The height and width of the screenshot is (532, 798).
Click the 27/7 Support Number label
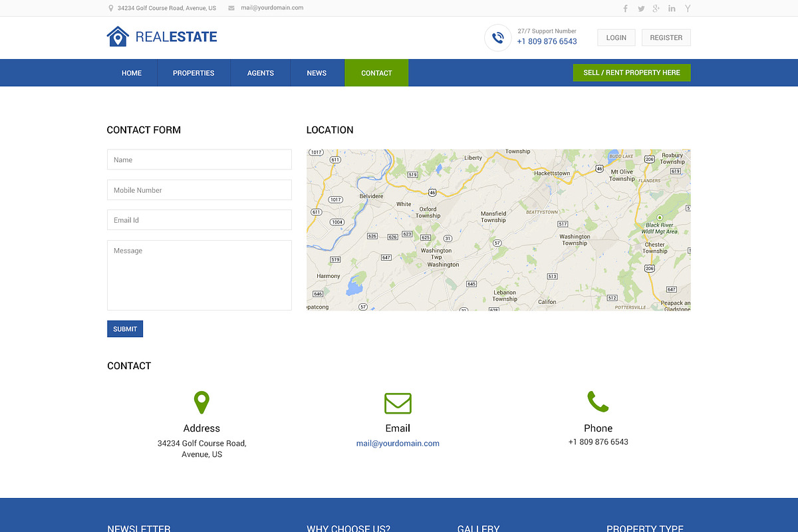(547, 31)
